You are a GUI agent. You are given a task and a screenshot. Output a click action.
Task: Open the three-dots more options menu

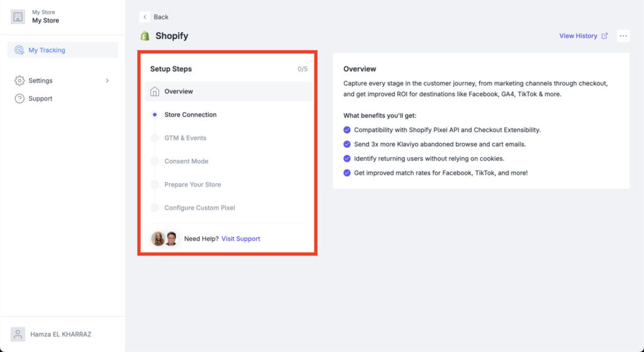point(623,36)
